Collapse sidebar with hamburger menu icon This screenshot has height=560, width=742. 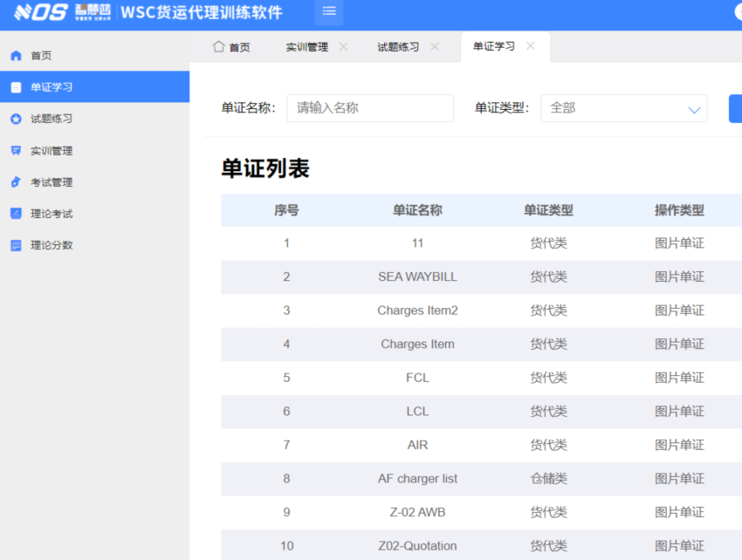click(329, 11)
